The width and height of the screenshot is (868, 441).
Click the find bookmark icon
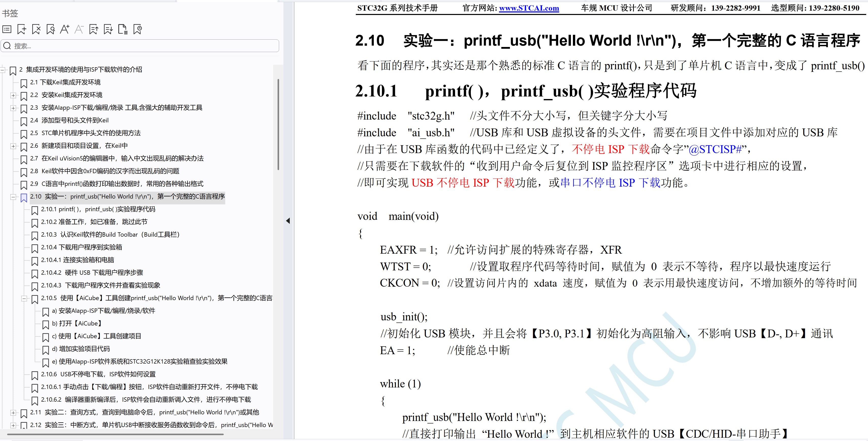pyautogui.click(x=51, y=29)
